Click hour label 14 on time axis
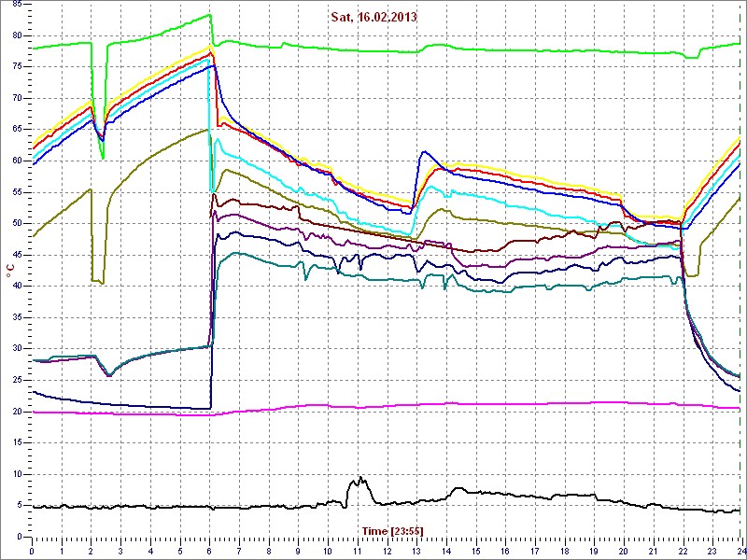747x560 pixels. (446, 551)
